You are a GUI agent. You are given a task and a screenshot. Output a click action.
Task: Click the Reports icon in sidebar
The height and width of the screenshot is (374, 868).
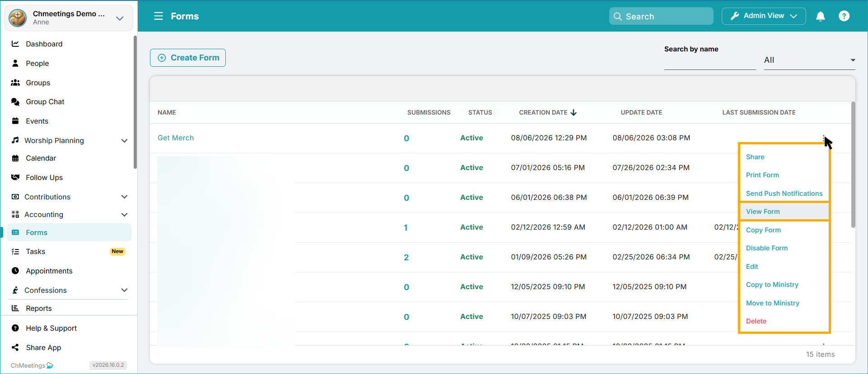pyautogui.click(x=15, y=308)
